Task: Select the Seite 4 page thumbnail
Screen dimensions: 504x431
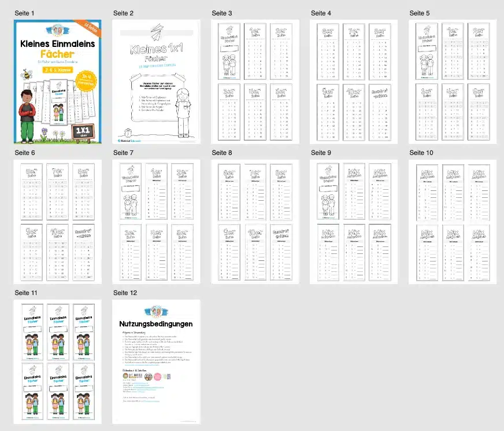Action: click(x=354, y=82)
